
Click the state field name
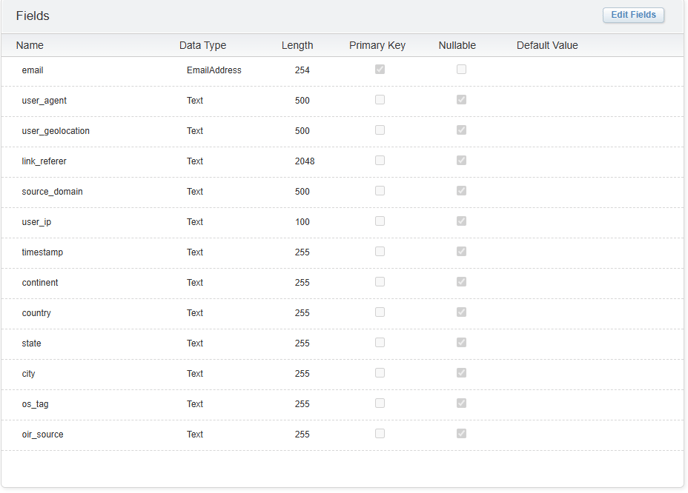(x=32, y=343)
